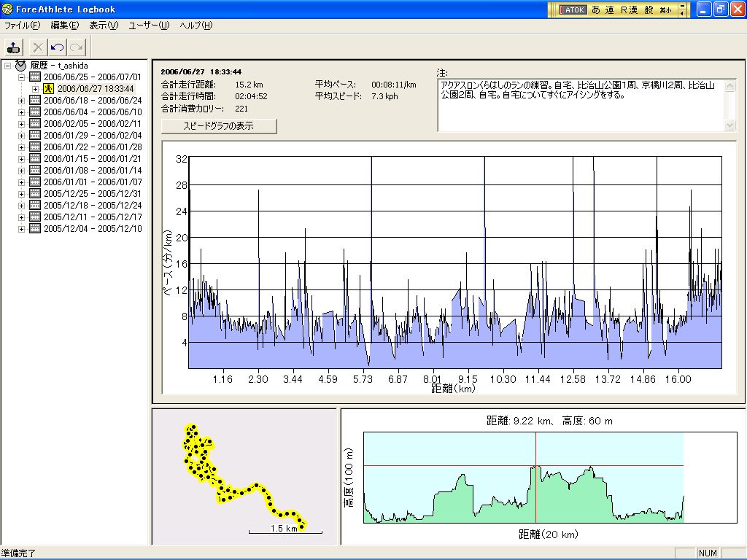Click the 合計走行時間 02:04:52 value
The width and height of the screenshot is (747, 560).
[251, 96]
